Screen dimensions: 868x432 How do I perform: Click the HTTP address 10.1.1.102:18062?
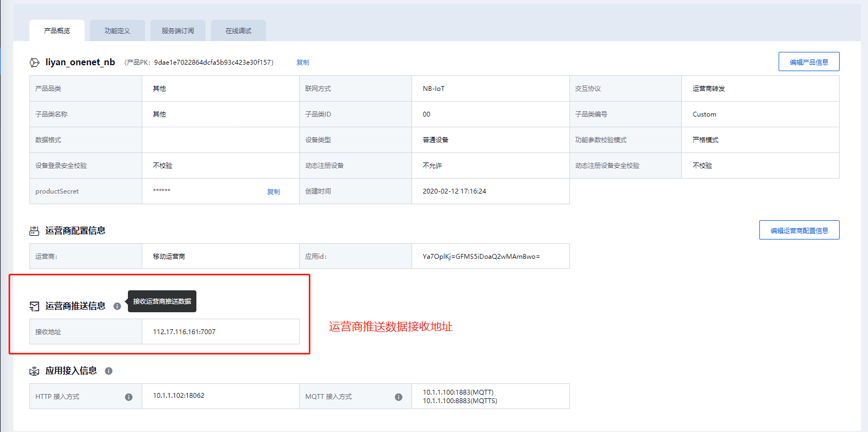tap(179, 396)
